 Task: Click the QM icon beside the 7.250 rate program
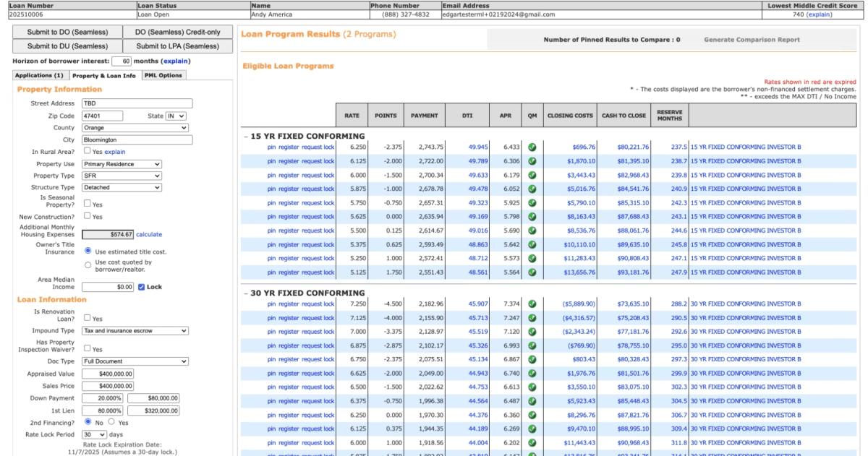click(532, 306)
